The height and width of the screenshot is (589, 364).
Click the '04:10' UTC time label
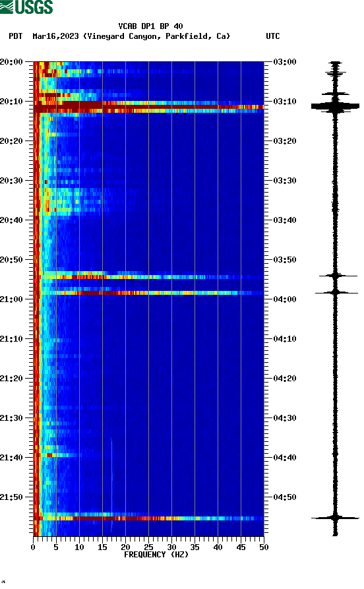pos(285,339)
